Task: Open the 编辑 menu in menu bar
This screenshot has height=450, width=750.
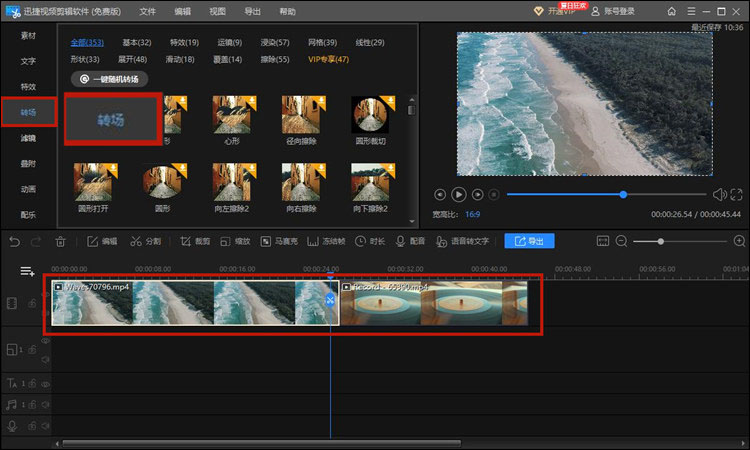Action: [182, 11]
